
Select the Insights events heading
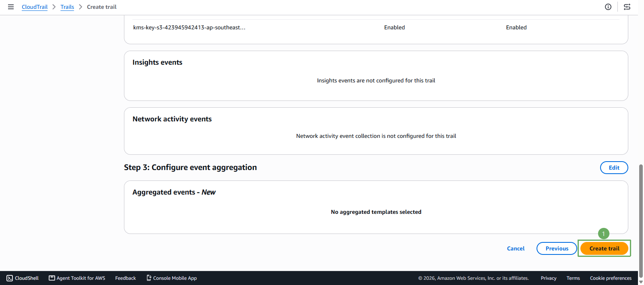pos(157,62)
